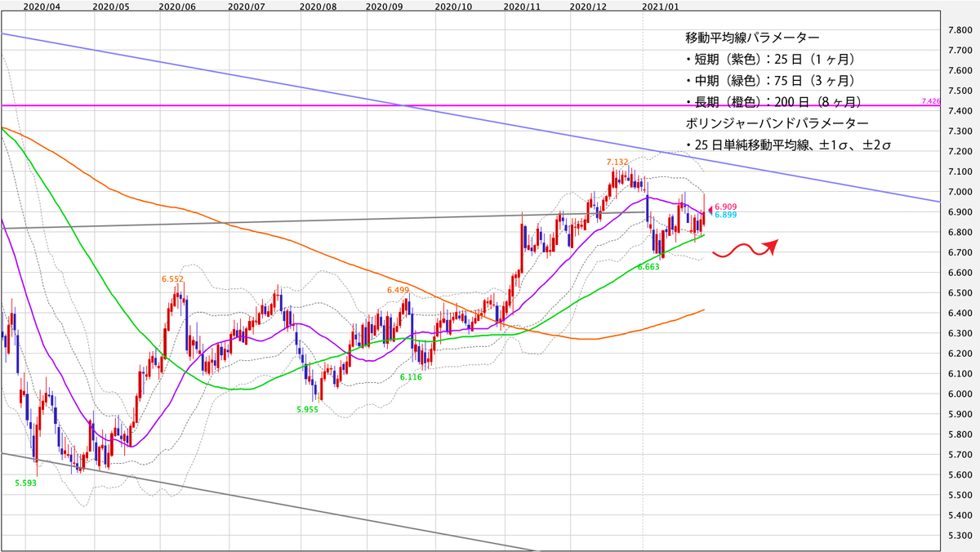Select the 5.955 low price annotation

click(x=306, y=411)
